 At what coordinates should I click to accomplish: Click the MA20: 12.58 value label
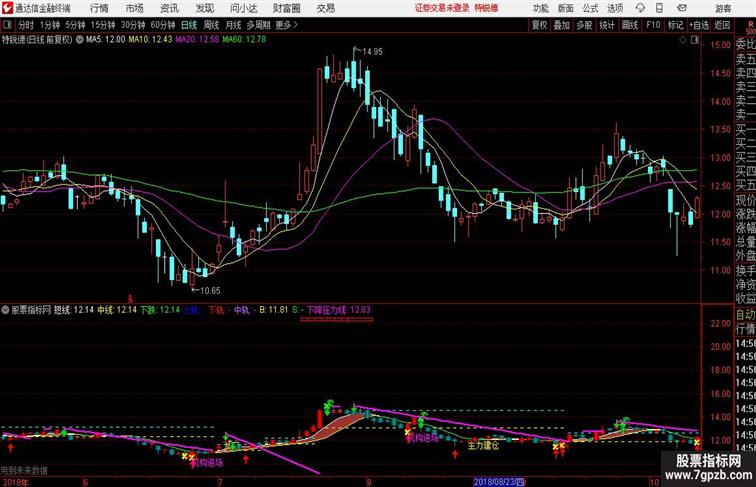point(197,40)
